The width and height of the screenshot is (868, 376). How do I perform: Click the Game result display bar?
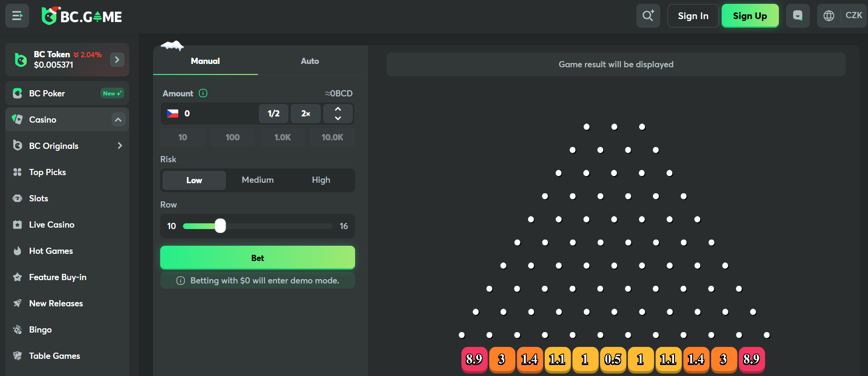[x=616, y=64]
